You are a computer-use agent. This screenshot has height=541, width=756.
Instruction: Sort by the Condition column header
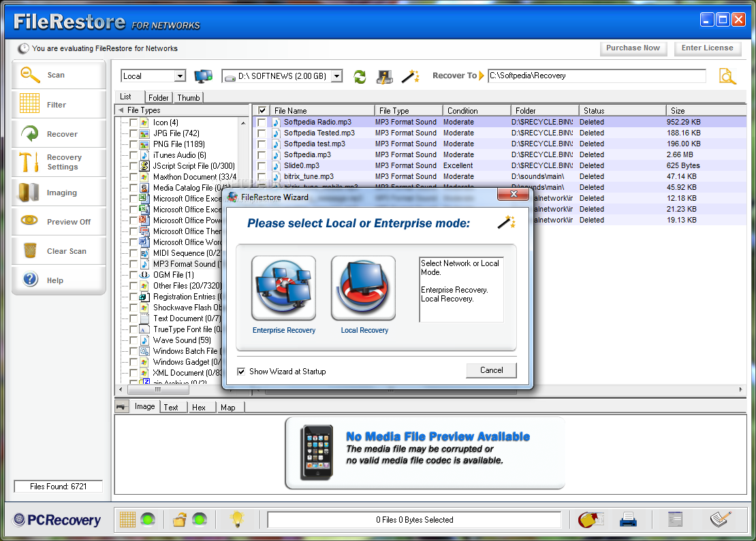[x=476, y=110]
